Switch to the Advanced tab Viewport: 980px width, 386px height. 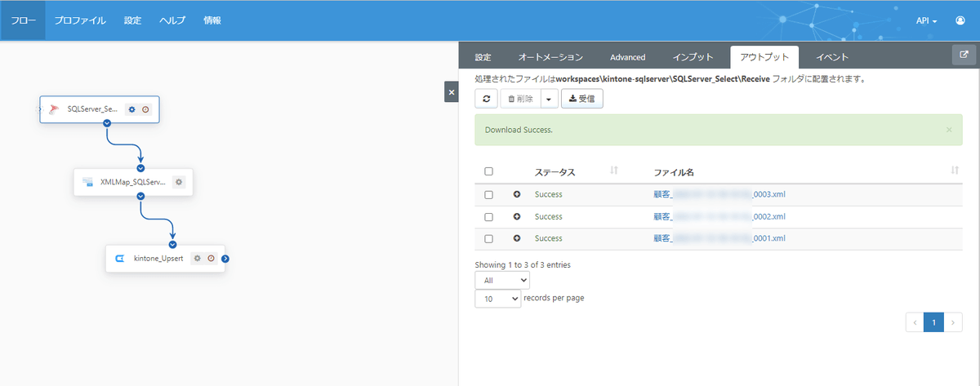[628, 57]
